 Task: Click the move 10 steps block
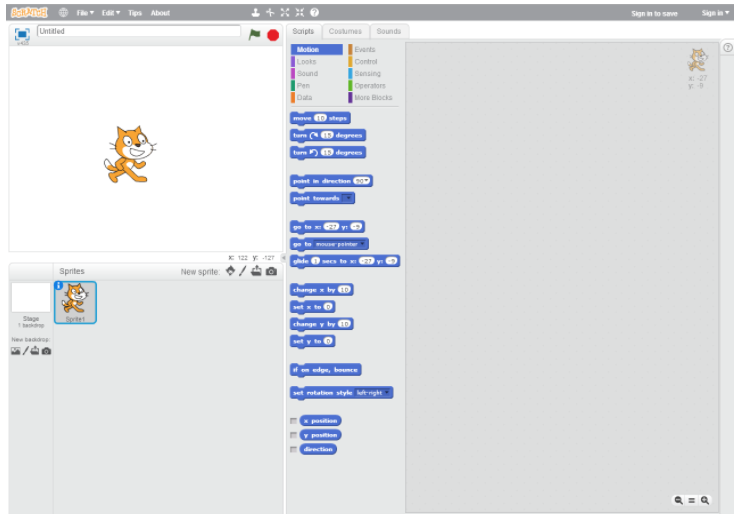coord(320,118)
